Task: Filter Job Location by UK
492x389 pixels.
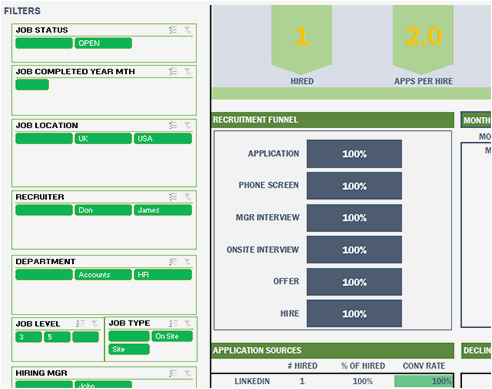Action: click(103, 139)
